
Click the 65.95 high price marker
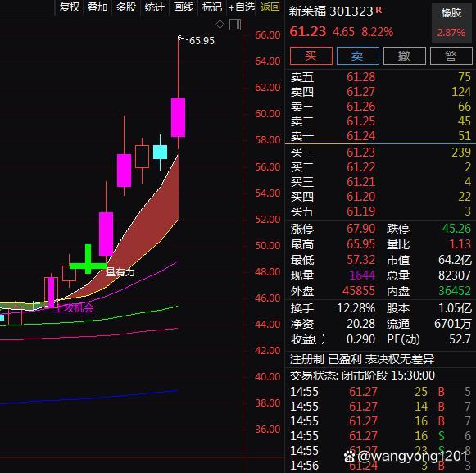point(202,41)
